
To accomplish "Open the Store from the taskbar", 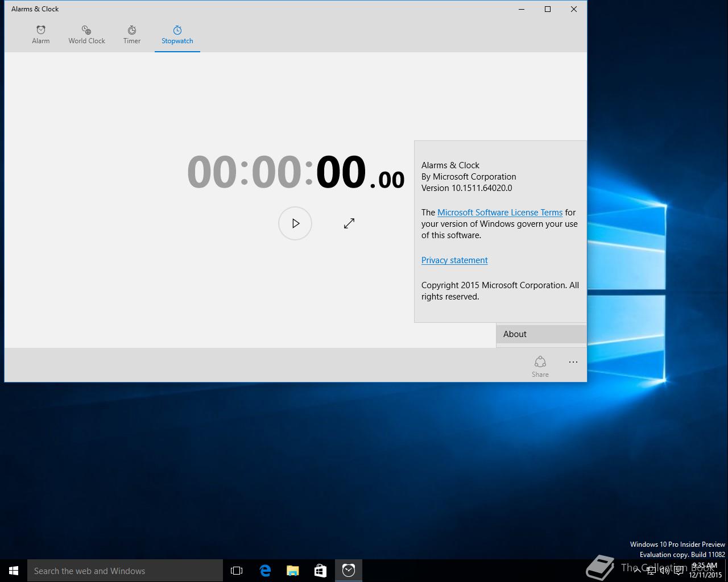I will click(321, 571).
